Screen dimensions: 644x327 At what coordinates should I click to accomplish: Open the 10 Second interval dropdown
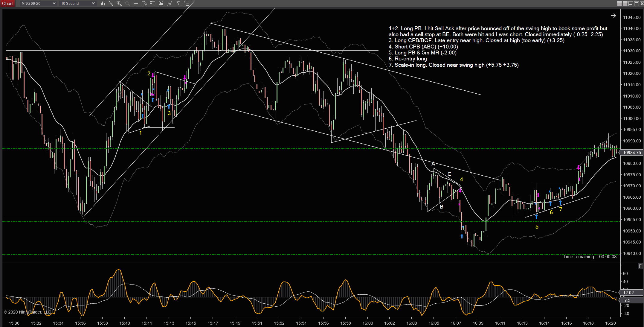77,4
